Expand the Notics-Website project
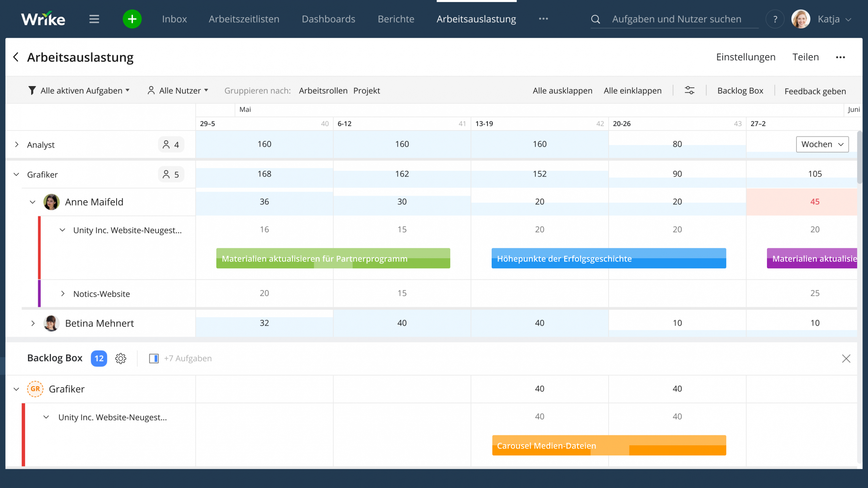Screen dimensions: 868x488 point(62,294)
